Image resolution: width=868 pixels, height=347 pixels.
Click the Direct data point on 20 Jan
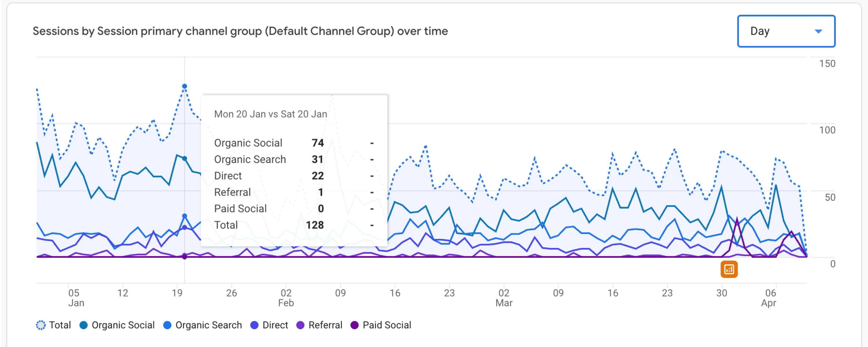tap(185, 227)
